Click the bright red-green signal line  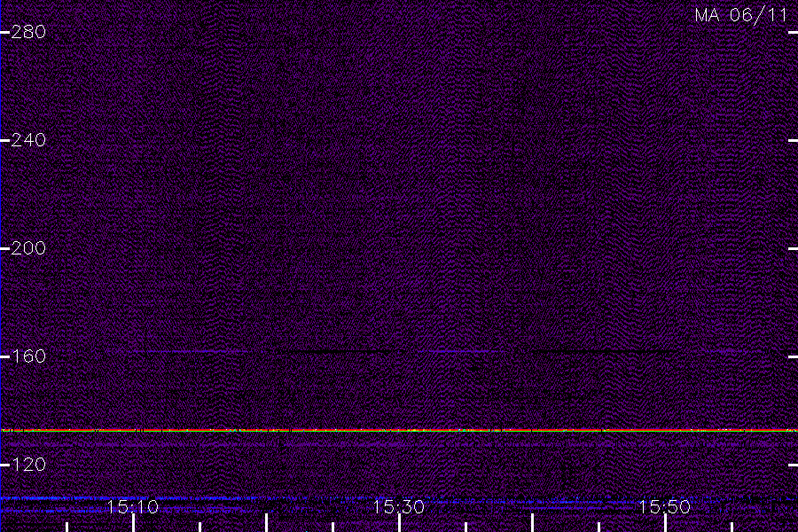point(399,431)
